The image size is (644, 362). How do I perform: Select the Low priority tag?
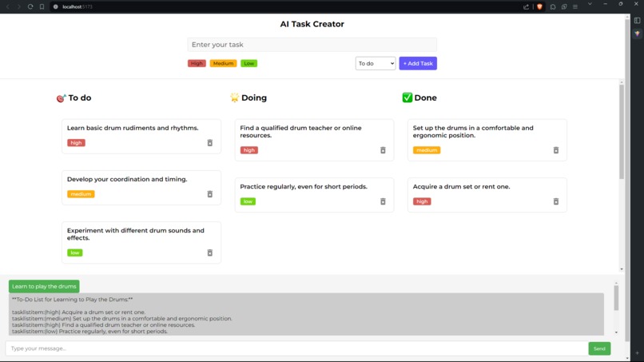(249, 63)
